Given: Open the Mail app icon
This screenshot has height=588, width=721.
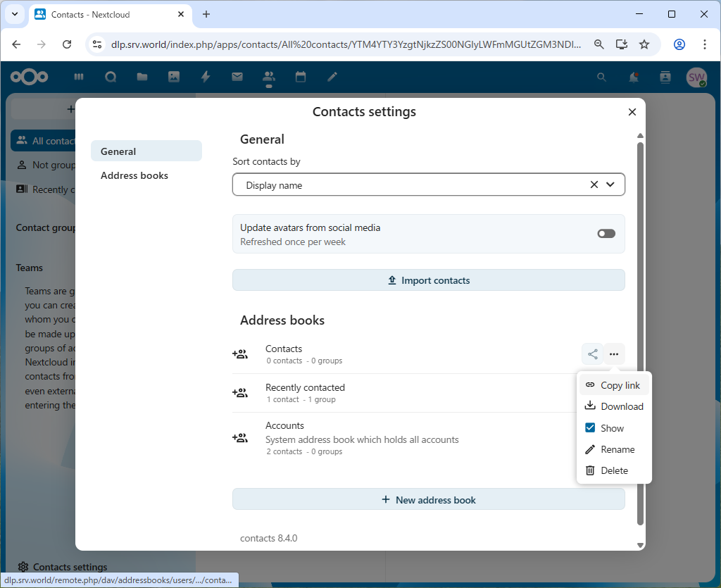Looking at the screenshot, I should (x=237, y=77).
